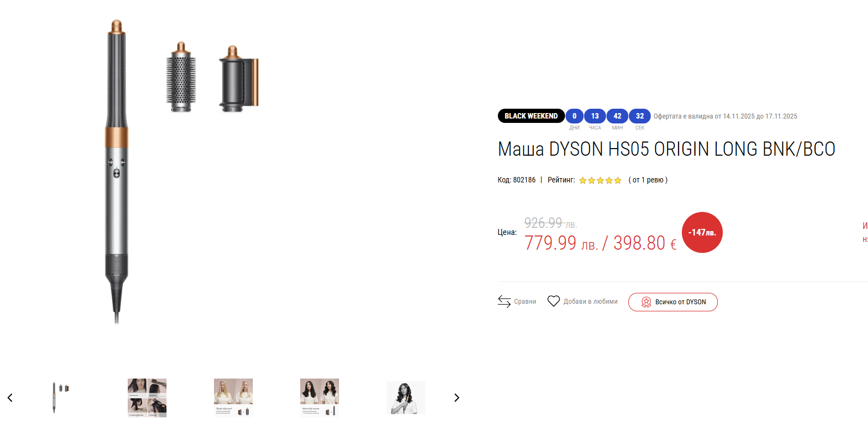
Task: Click the heart icon for favorites
Action: (554, 301)
